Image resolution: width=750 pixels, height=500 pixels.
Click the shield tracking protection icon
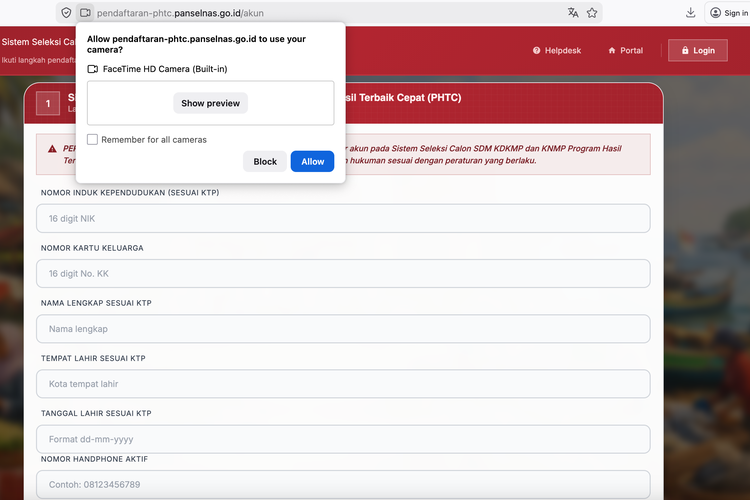[x=66, y=13]
